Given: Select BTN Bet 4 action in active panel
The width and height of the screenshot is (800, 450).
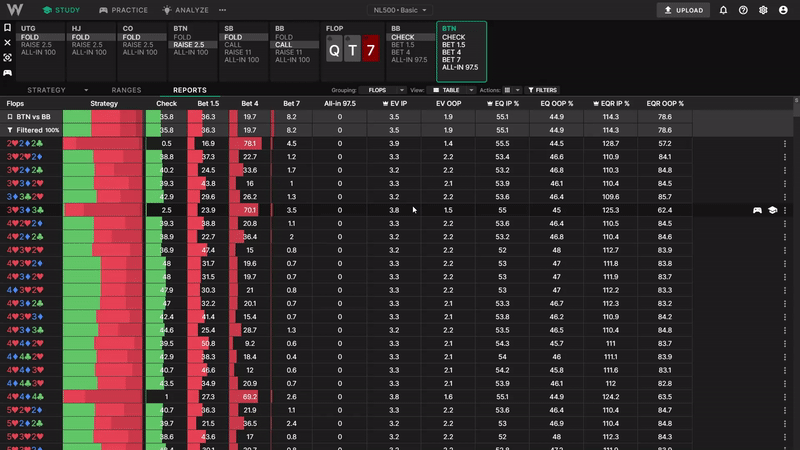Looking at the screenshot, I should pyautogui.click(x=451, y=52).
